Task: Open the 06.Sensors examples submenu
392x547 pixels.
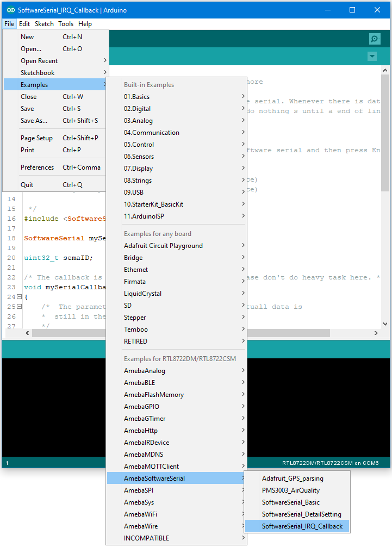Action: point(177,157)
